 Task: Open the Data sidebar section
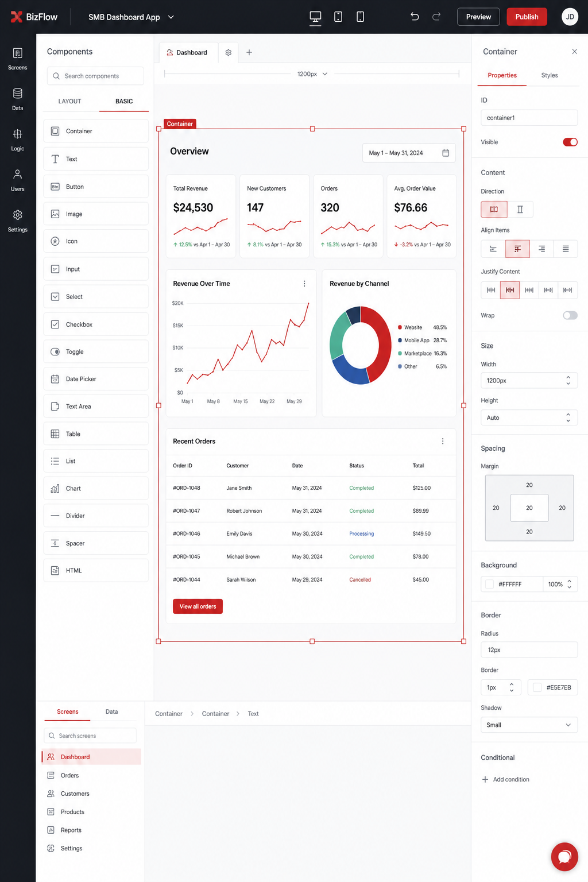[18, 99]
